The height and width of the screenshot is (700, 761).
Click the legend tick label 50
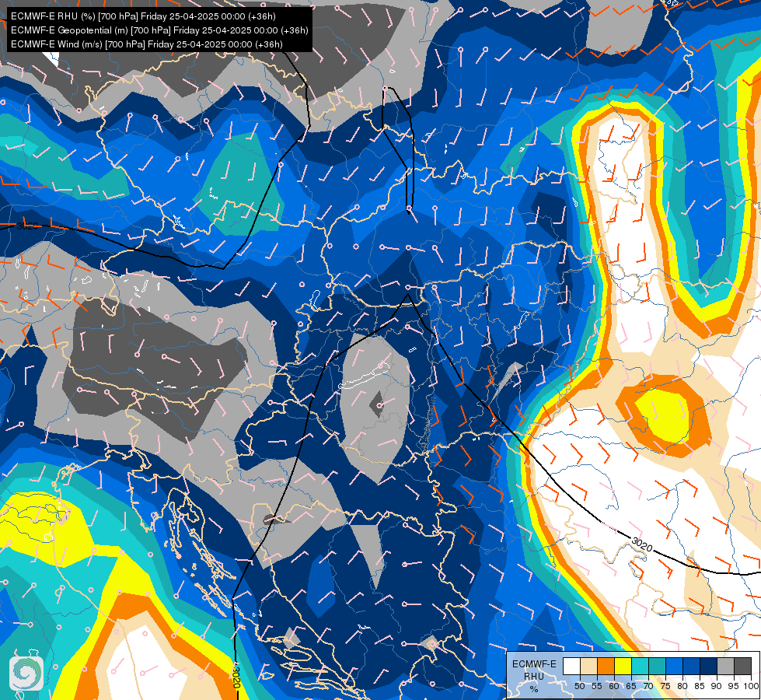click(x=580, y=686)
